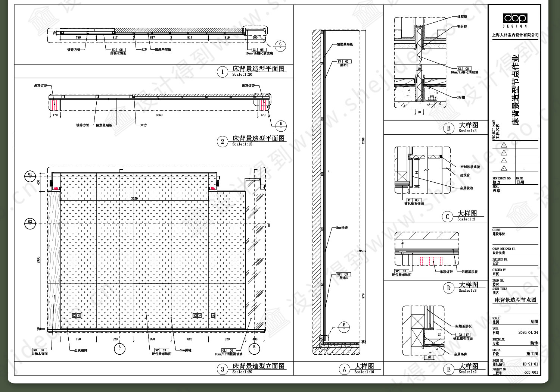Select the 819 dimension on plan 1
The image size is (560, 392).
[x=227, y=38]
